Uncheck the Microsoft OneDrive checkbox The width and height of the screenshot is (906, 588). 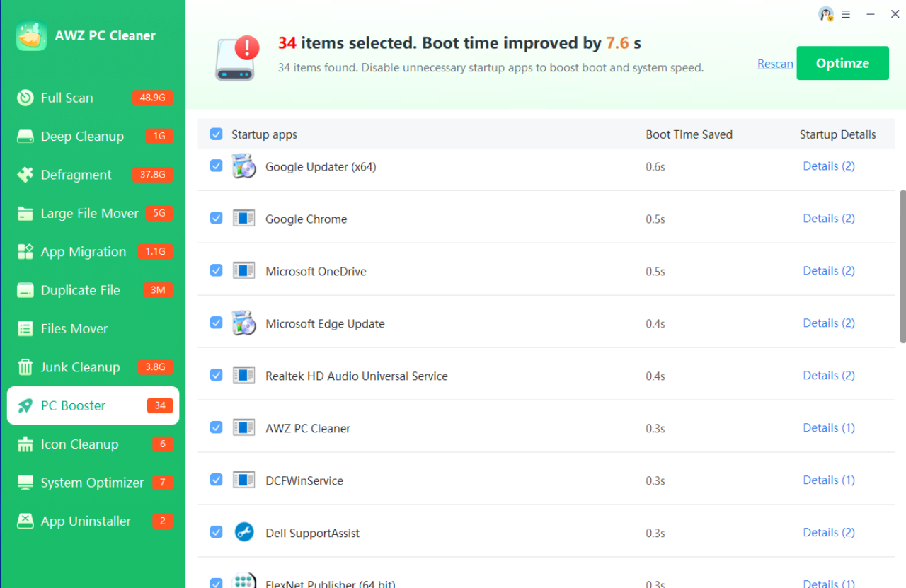coord(217,270)
